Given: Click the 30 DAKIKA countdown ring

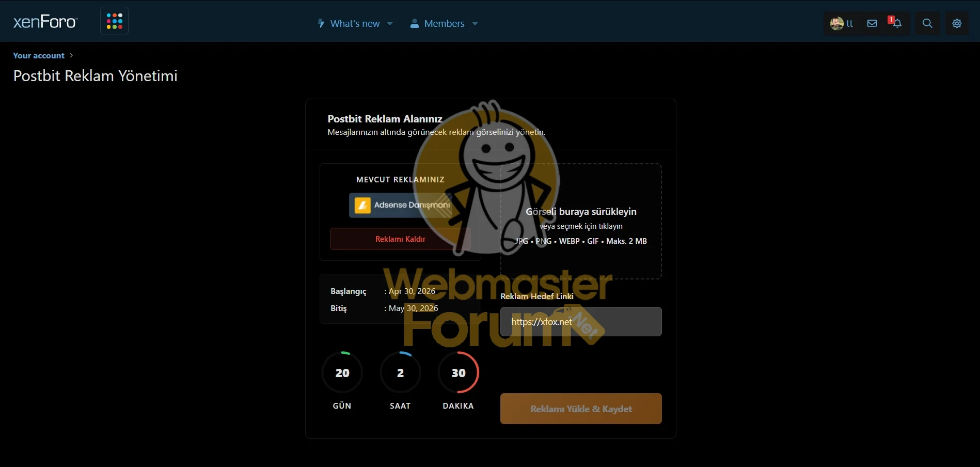Looking at the screenshot, I should pyautogui.click(x=459, y=372).
